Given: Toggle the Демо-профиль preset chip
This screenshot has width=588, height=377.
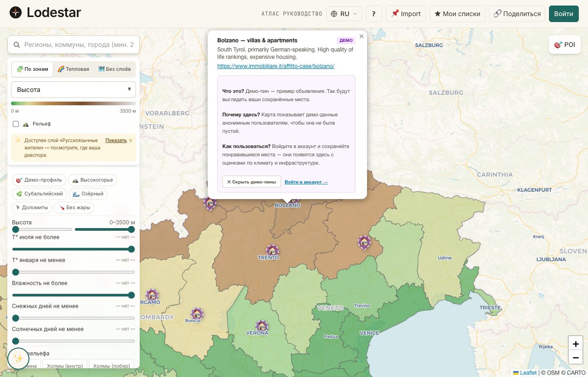Looking at the screenshot, I should point(39,180).
